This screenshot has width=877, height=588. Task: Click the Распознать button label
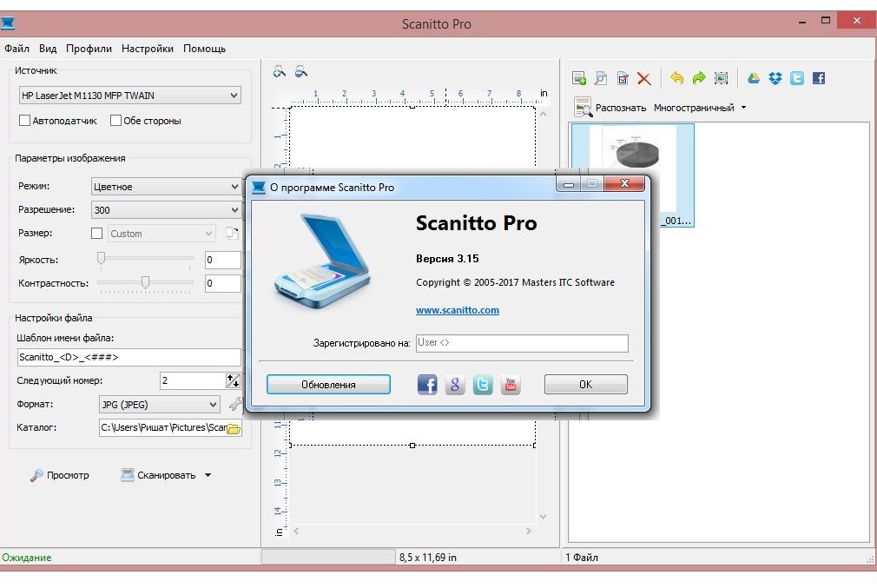[621, 108]
